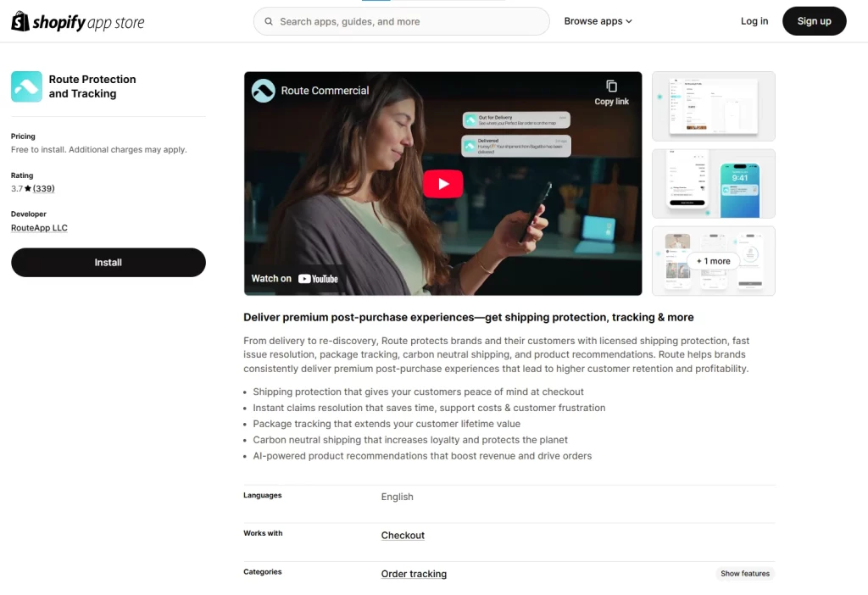This screenshot has height=595, width=868.
Task: Click the + 1 more thumbnail button
Action: 714,261
